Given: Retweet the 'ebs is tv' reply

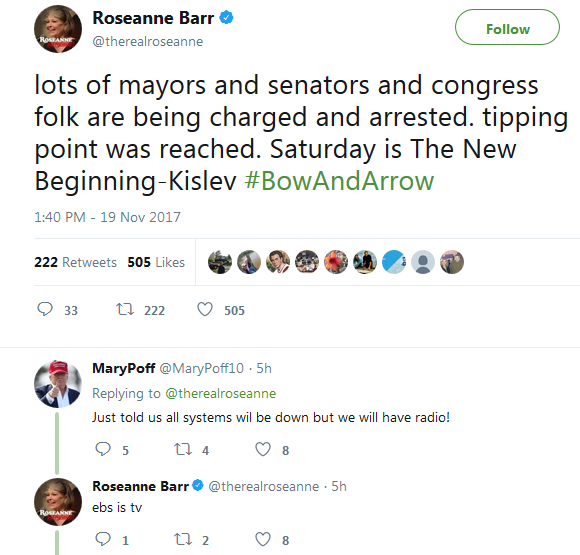Looking at the screenshot, I should [x=183, y=539].
